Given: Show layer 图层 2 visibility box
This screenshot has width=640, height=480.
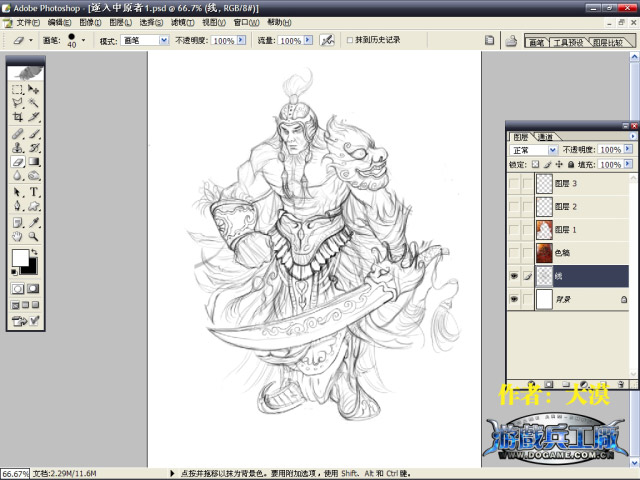Looking at the screenshot, I should [514, 207].
